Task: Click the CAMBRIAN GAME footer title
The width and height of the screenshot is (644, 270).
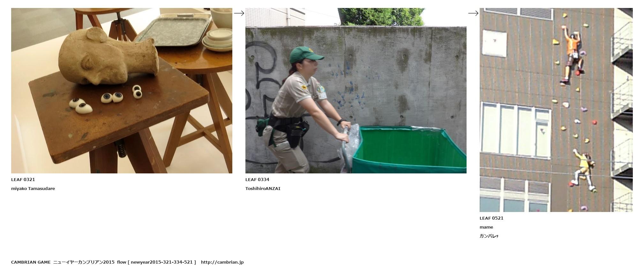Action: pyautogui.click(x=31, y=262)
